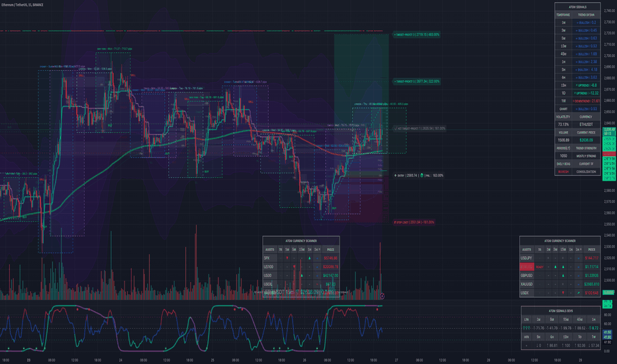
Task: Select the STOP LOSS 2551.94 label
Action: pos(414,222)
